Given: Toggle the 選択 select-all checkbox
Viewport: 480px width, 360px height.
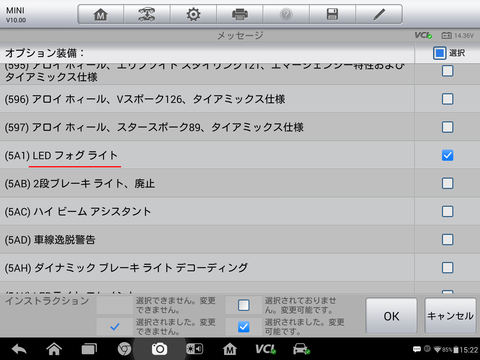Looking at the screenshot, I should tap(439, 53).
